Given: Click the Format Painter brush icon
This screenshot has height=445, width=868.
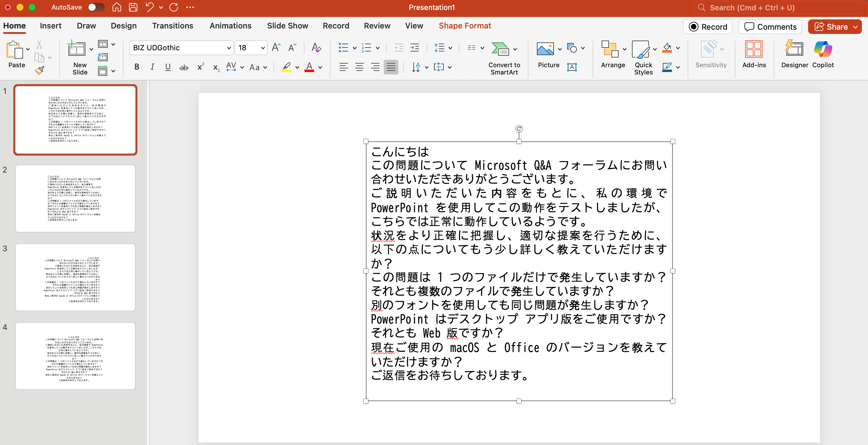Looking at the screenshot, I should 39,70.
